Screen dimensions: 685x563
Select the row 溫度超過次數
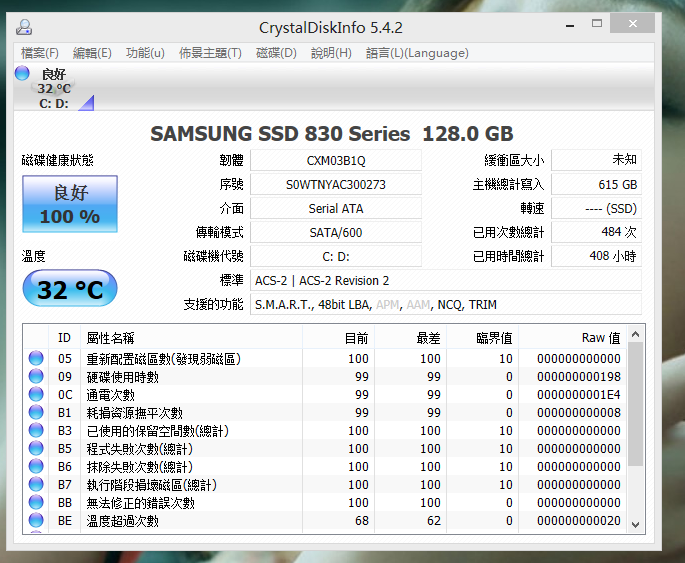(x=325, y=521)
